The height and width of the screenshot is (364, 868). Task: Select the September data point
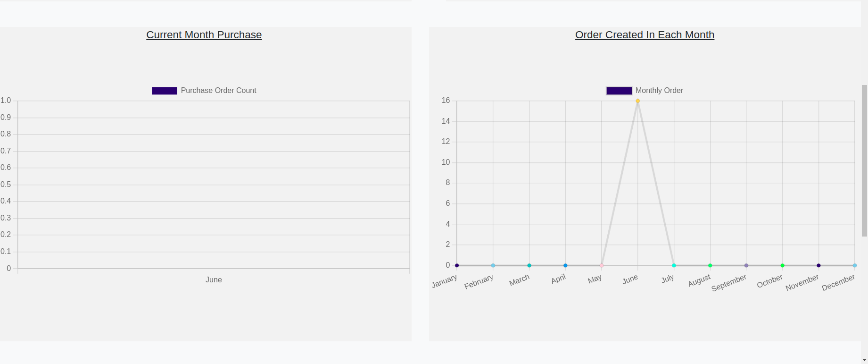pos(746,265)
